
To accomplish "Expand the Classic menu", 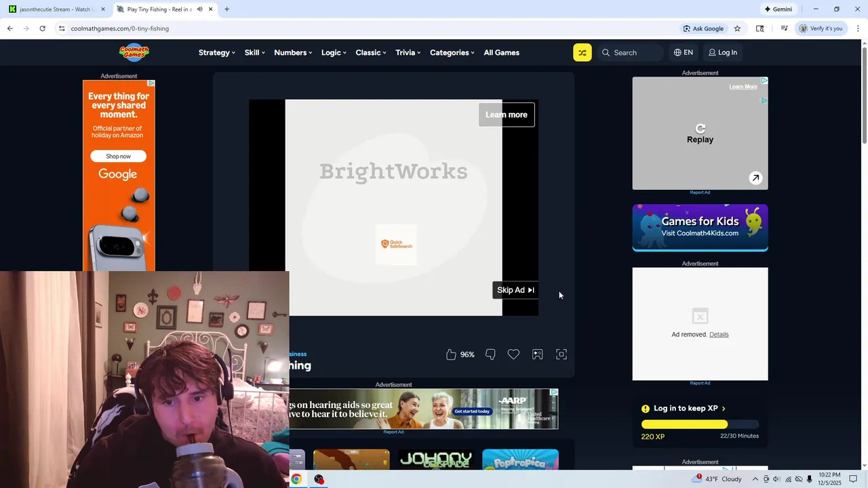I will [x=371, y=52].
